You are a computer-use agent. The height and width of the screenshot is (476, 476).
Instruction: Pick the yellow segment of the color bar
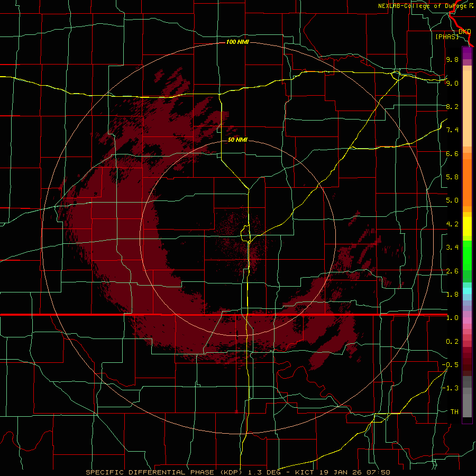467,226
